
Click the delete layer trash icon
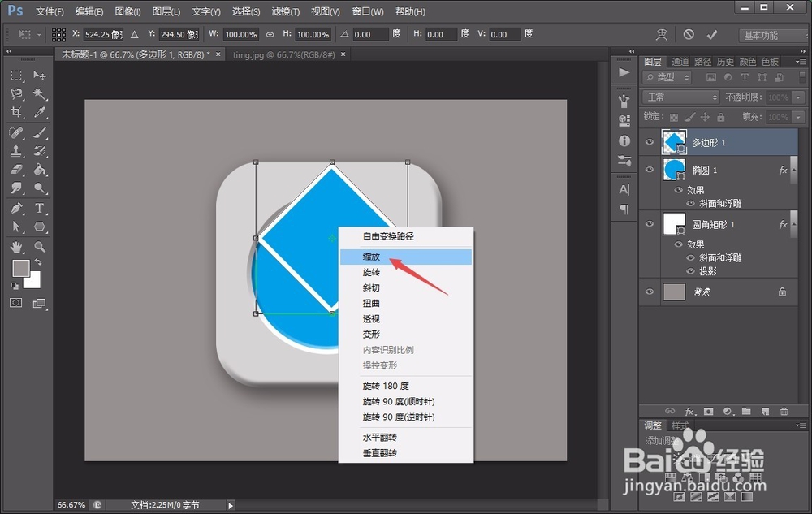click(784, 412)
